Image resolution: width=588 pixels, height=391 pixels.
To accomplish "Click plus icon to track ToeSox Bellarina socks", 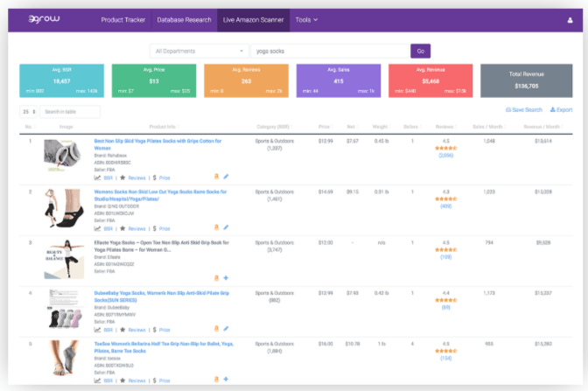I will [226, 380].
